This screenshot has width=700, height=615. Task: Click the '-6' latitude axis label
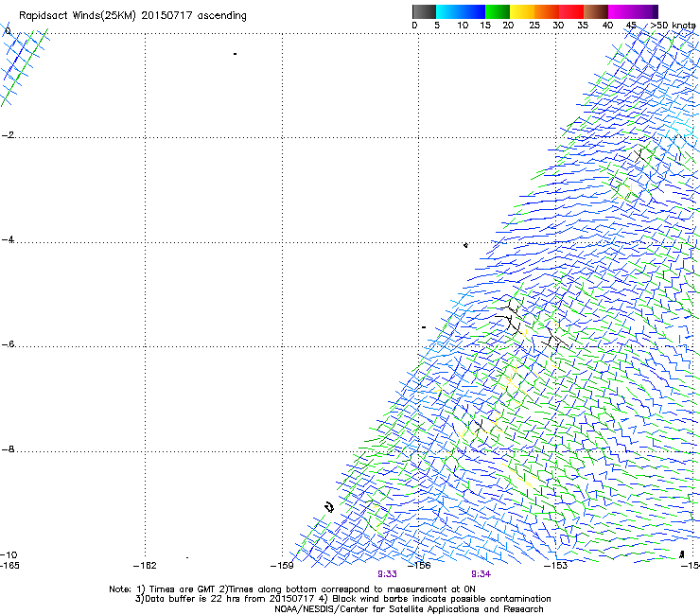coord(8,344)
